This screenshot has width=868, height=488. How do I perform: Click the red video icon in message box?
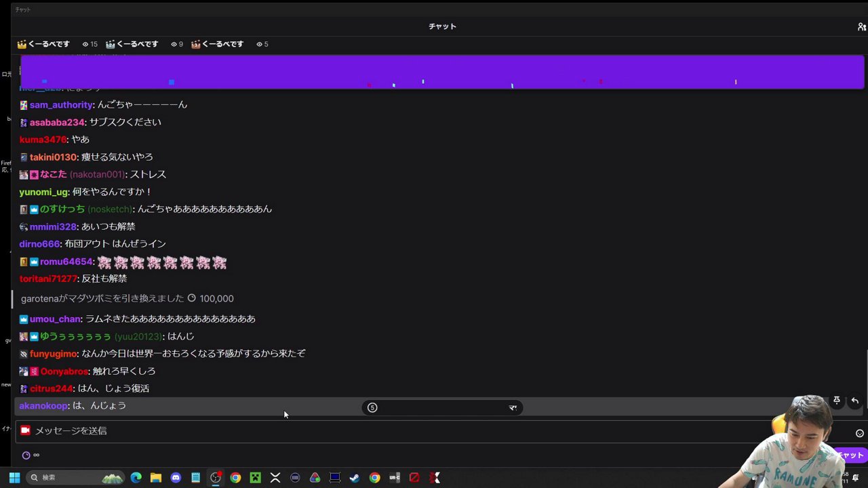click(25, 430)
